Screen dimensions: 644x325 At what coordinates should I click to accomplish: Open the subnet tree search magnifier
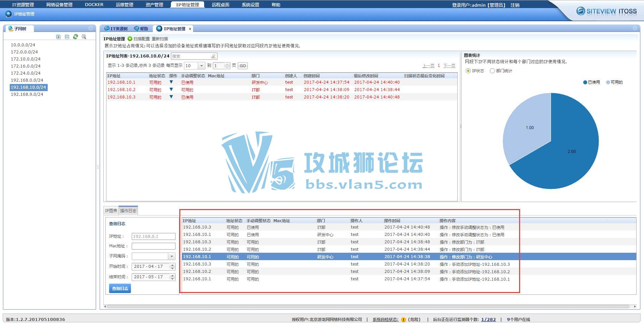[84, 37]
